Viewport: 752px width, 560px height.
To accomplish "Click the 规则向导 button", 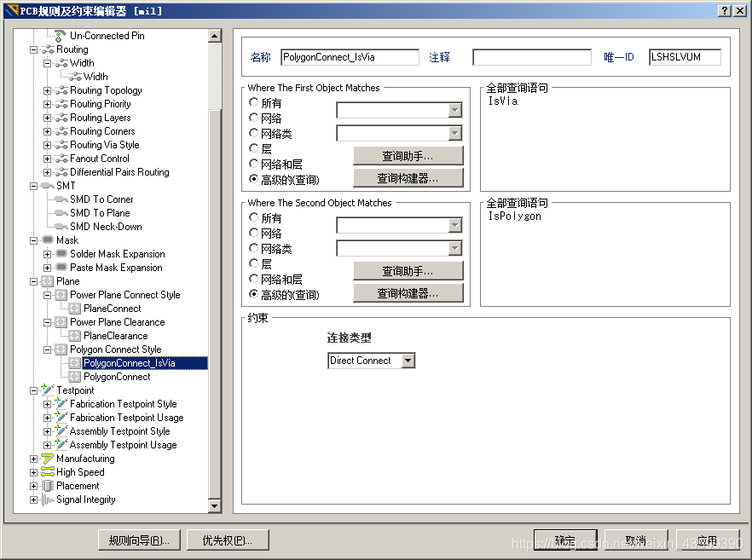I will [x=139, y=540].
